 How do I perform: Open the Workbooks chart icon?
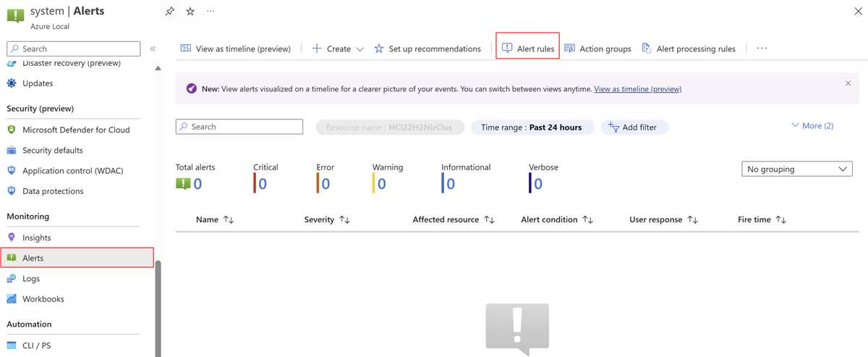(x=12, y=298)
